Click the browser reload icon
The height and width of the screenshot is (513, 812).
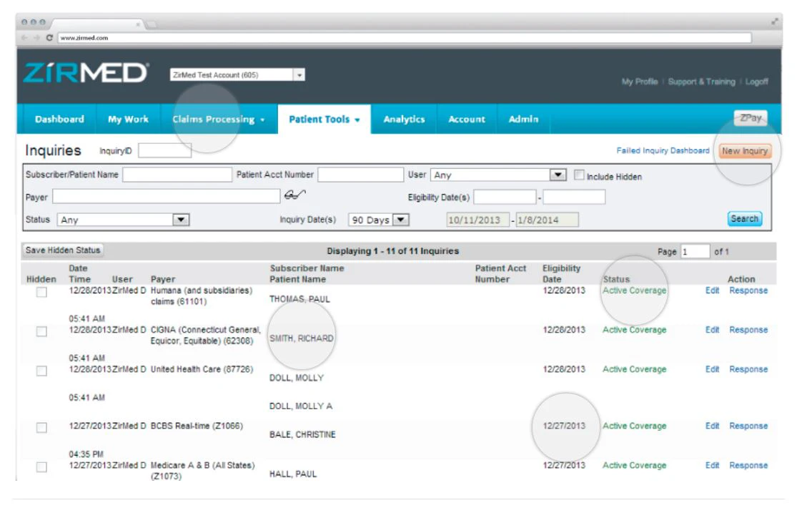[x=50, y=38]
